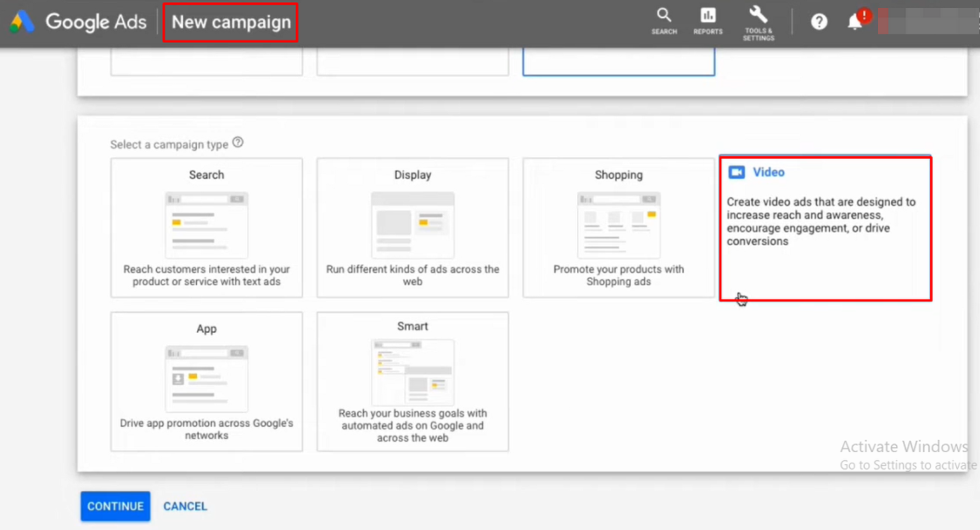Viewport: 980px width, 530px height.
Task: Click the CANCEL link
Action: coord(185,506)
